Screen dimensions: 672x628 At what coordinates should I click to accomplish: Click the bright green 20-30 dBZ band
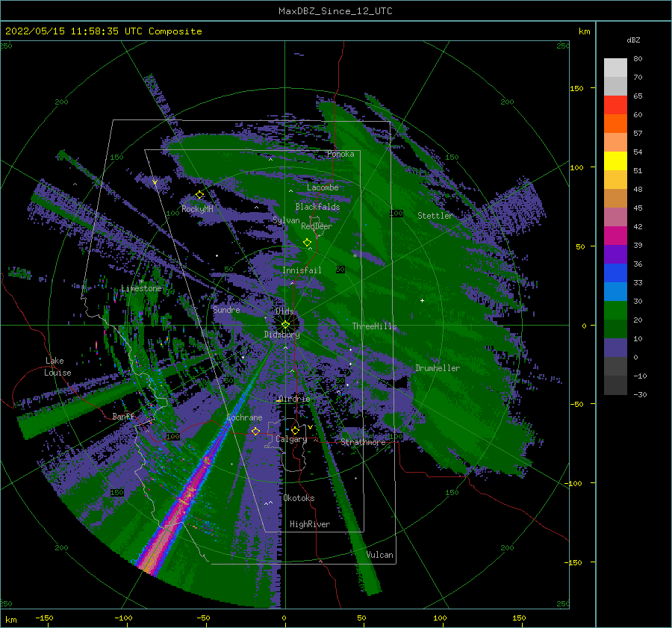pyautogui.click(x=615, y=311)
